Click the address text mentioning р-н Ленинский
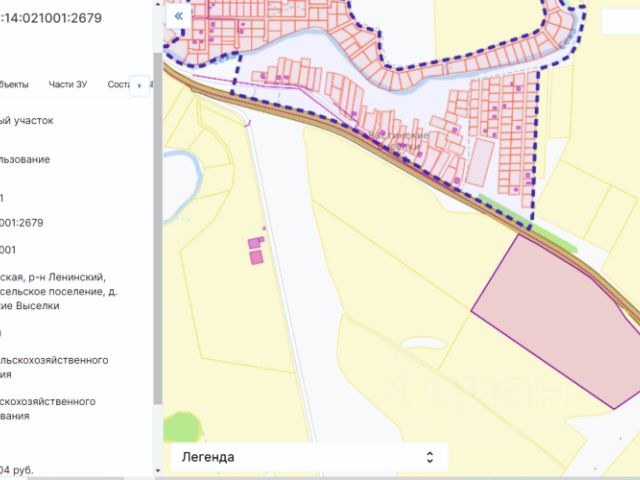 pyautogui.click(x=53, y=277)
